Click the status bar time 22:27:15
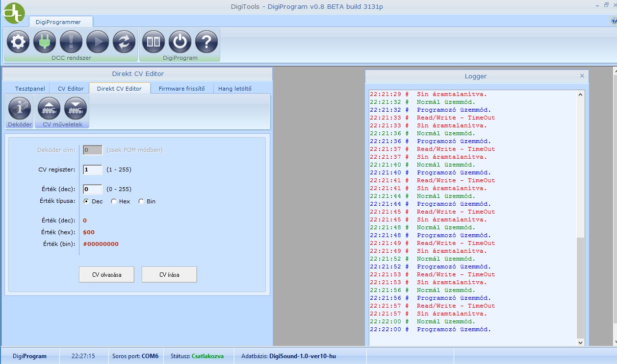Image resolution: width=617 pixels, height=364 pixels. point(83,356)
